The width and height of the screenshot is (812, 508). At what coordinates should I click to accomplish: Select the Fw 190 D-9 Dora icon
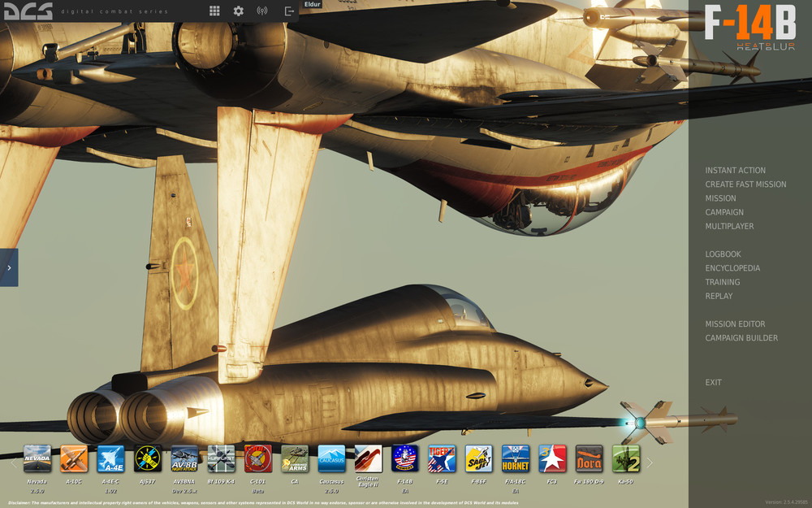tap(589, 458)
